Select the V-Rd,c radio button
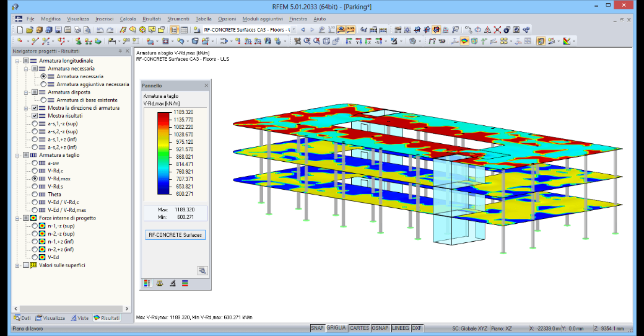The image size is (644, 336). (35, 170)
